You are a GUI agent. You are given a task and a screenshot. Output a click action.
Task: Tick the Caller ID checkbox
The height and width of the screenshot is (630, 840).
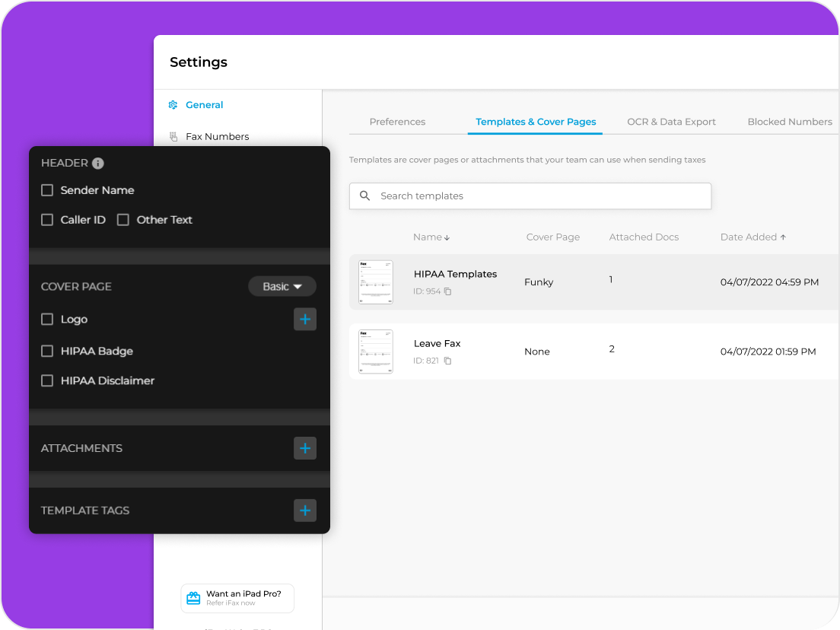click(47, 220)
